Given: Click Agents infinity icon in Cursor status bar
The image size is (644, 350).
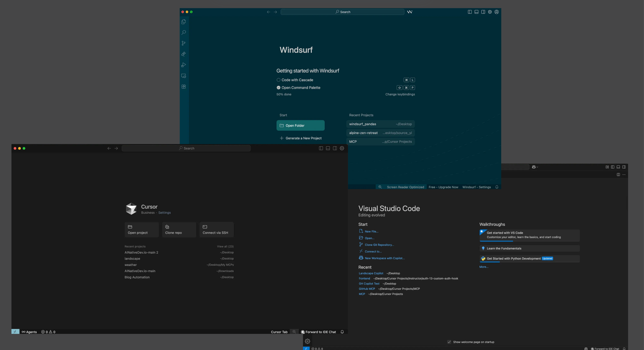Looking at the screenshot, I should 24,332.
